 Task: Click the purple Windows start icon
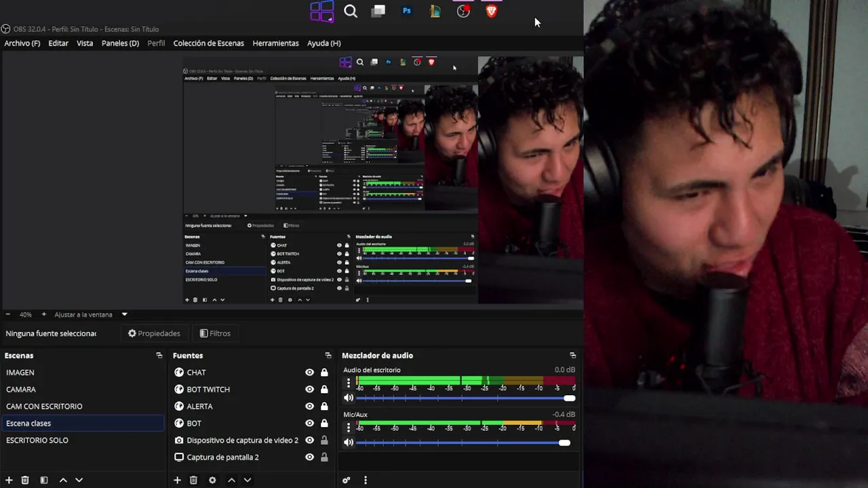pos(322,12)
